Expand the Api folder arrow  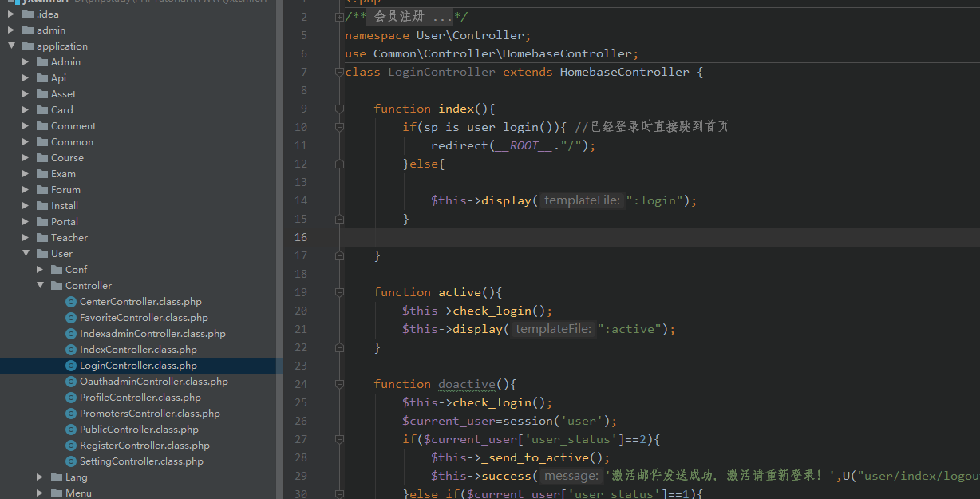(x=26, y=78)
